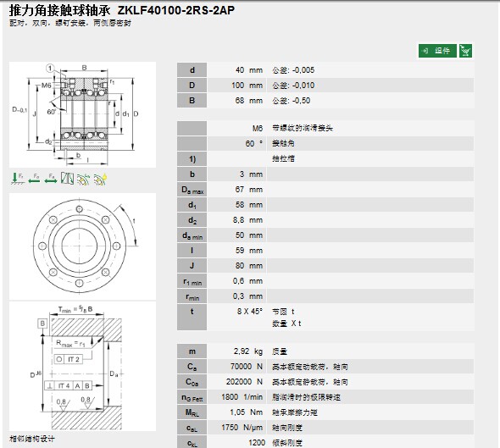Open the adjacent construction design drawing
The image size is (500, 448).
(82, 367)
